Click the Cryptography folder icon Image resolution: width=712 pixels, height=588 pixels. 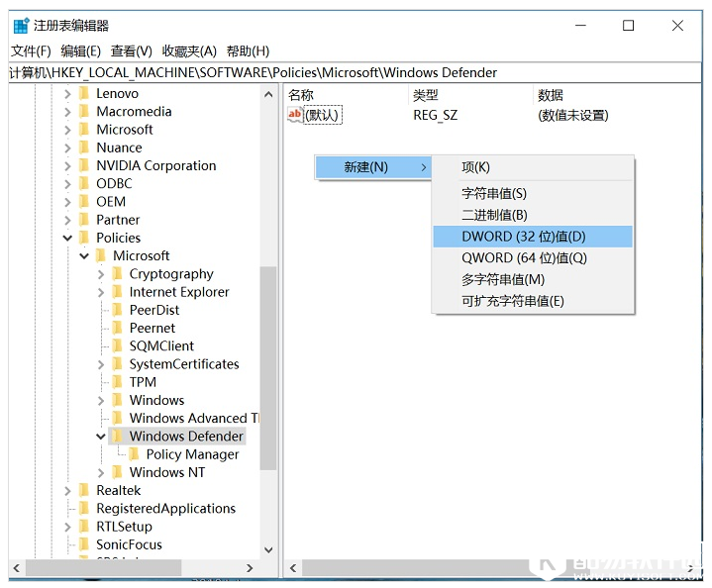coord(117,274)
